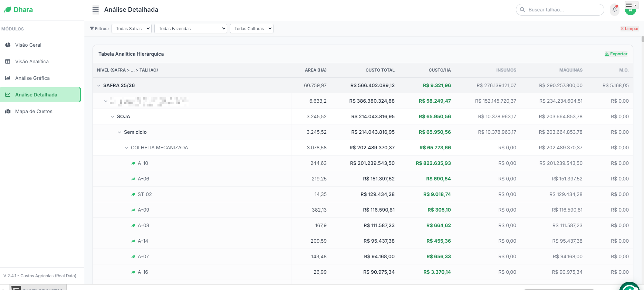Open Mapa de Custos map icon

pyautogui.click(x=8, y=111)
